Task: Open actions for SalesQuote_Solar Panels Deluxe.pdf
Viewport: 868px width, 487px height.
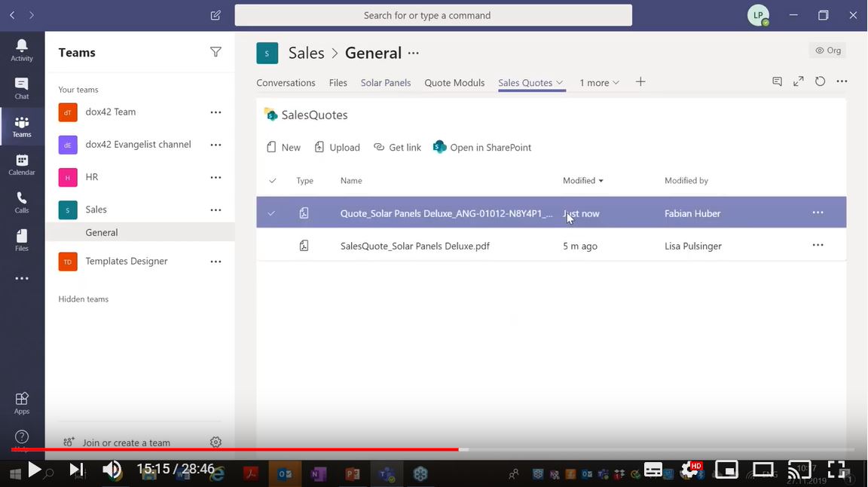Action: pyautogui.click(x=818, y=245)
